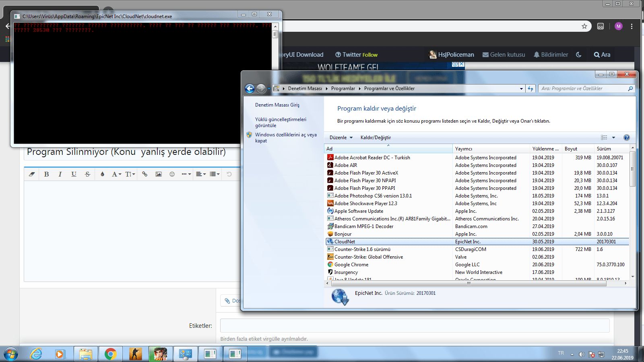This screenshot has height=362, width=644.
Task: Toggle italic formatting in forum editor
Action: tap(60, 174)
